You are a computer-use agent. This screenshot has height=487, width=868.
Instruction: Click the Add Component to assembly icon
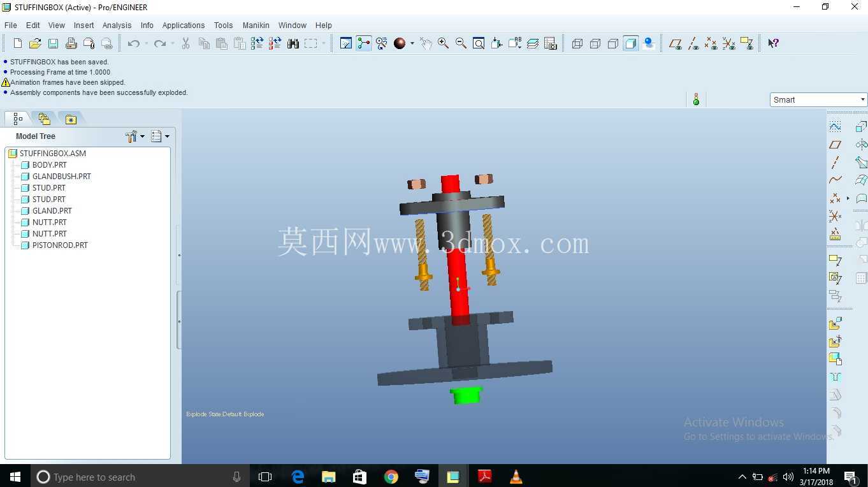[835, 324]
